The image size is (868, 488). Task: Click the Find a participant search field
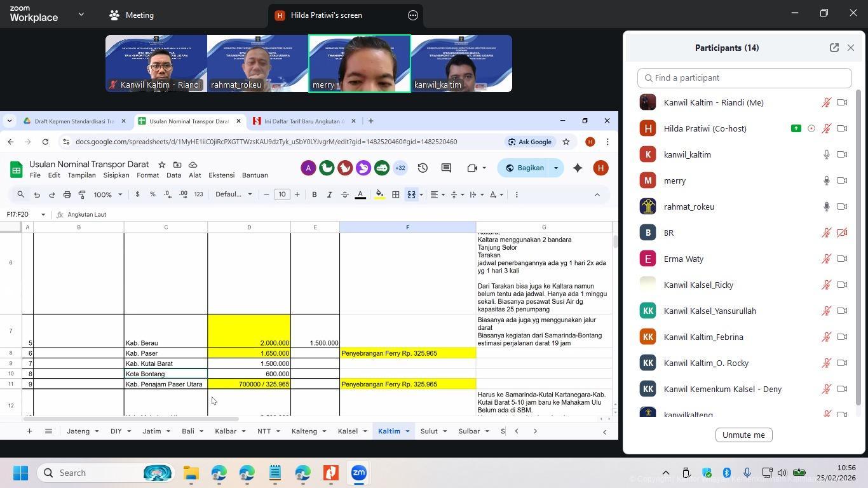(x=744, y=78)
